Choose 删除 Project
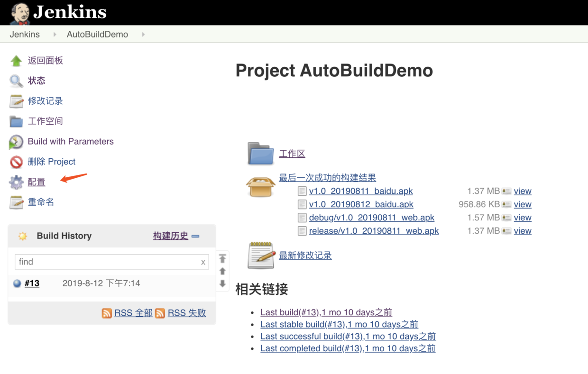This screenshot has height=374, width=588. click(52, 162)
